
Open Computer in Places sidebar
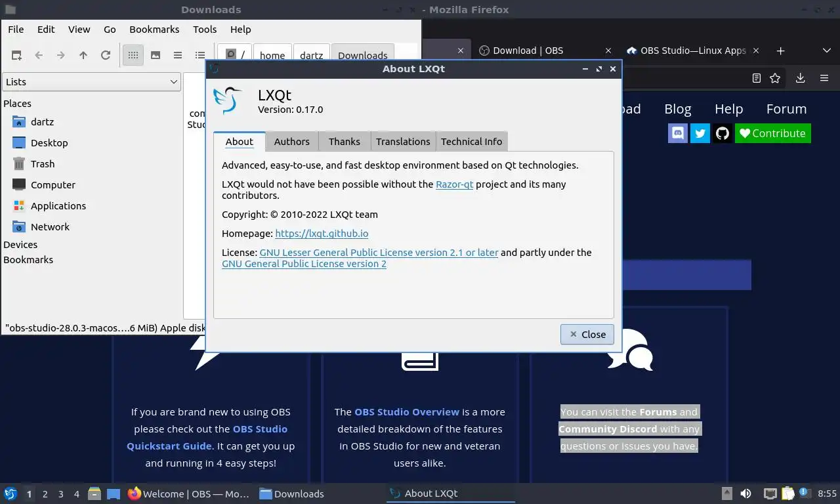tap(52, 185)
